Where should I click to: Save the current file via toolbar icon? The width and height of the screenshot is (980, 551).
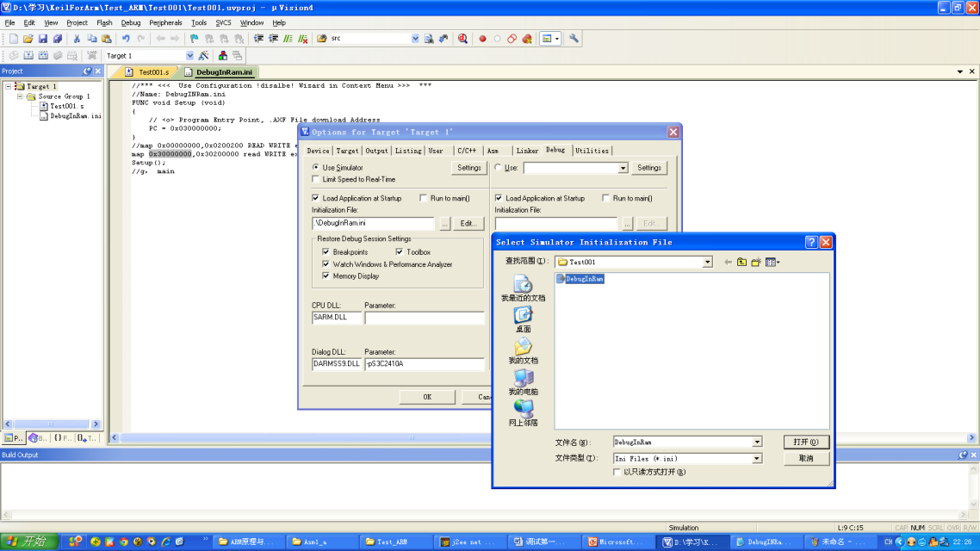(x=42, y=39)
